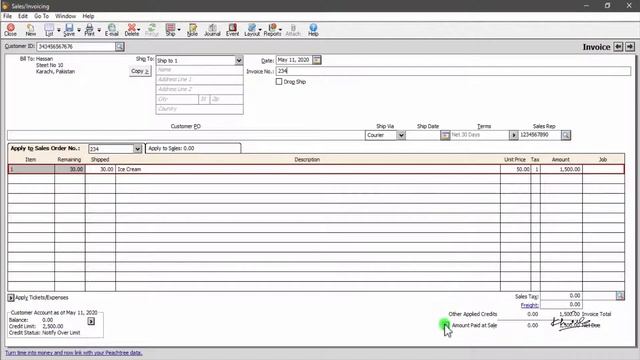Toggle the Drop Ship checkbox
This screenshot has height=360, width=640.
click(279, 82)
